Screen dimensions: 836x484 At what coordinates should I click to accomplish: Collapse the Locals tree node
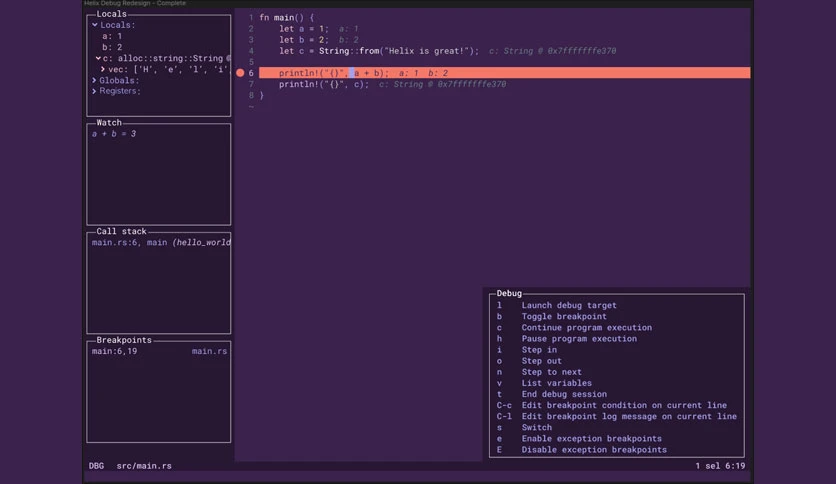click(x=95, y=25)
